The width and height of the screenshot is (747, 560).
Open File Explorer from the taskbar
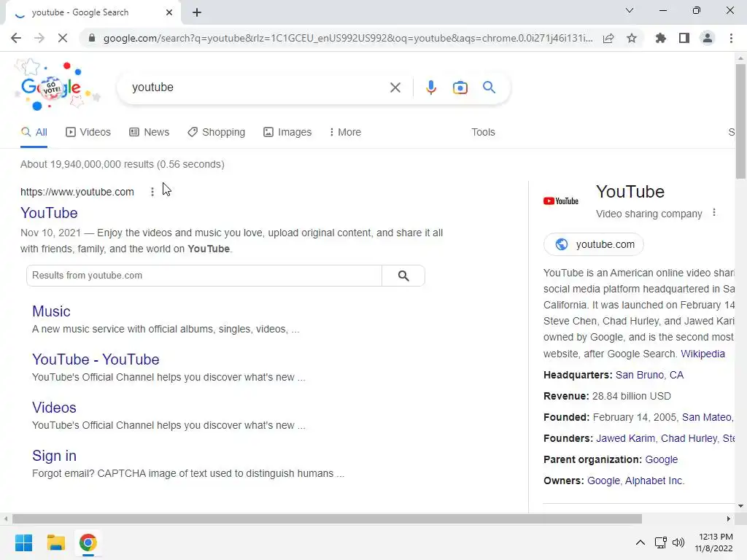pos(55,542)
